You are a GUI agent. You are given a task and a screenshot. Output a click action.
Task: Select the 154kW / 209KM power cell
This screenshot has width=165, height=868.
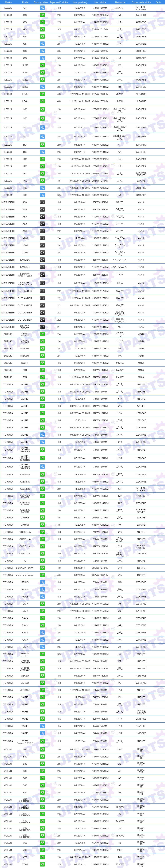100,22
